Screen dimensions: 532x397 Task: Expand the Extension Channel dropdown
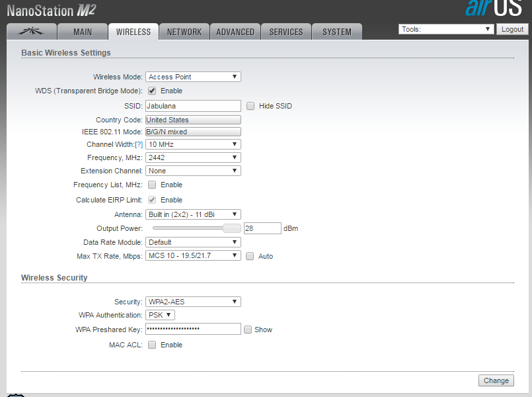coord(193,171)
